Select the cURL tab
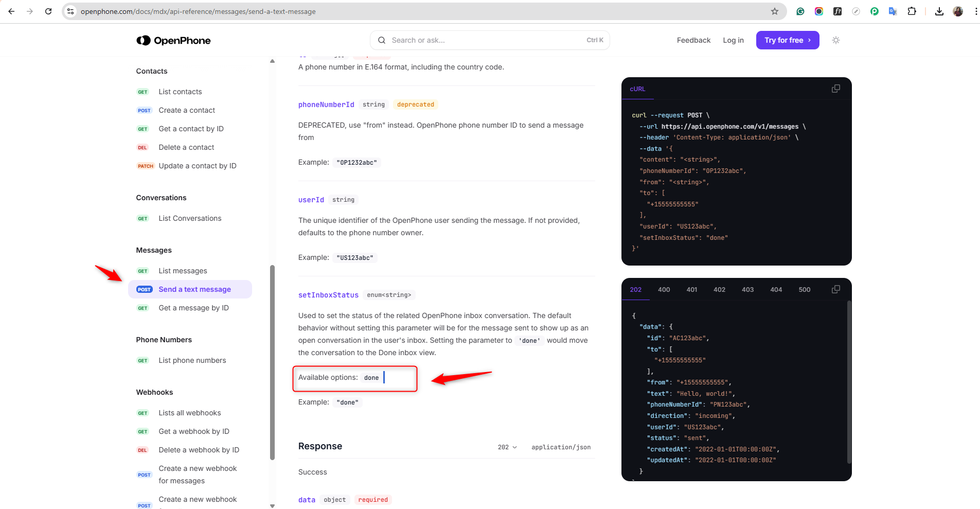 pyautogui.click(x=637, y=89)
